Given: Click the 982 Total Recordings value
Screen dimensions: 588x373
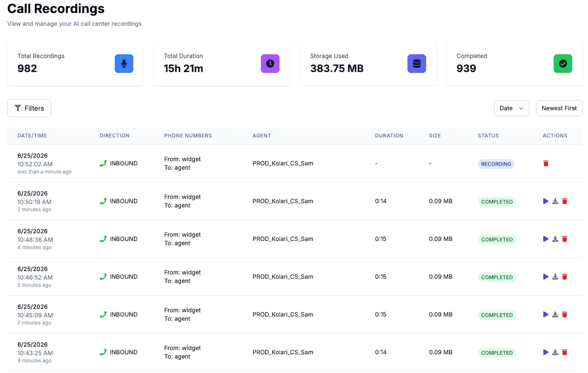Looking at the screenshot, I should pyautogui.click(x=27, y=69).
